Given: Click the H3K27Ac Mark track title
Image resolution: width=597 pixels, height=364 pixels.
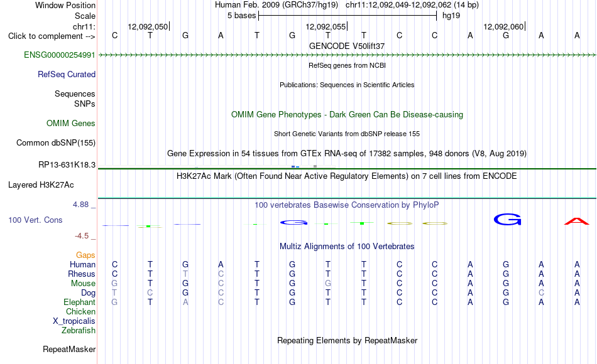Looking at the screenshot, I should (347, 176).
